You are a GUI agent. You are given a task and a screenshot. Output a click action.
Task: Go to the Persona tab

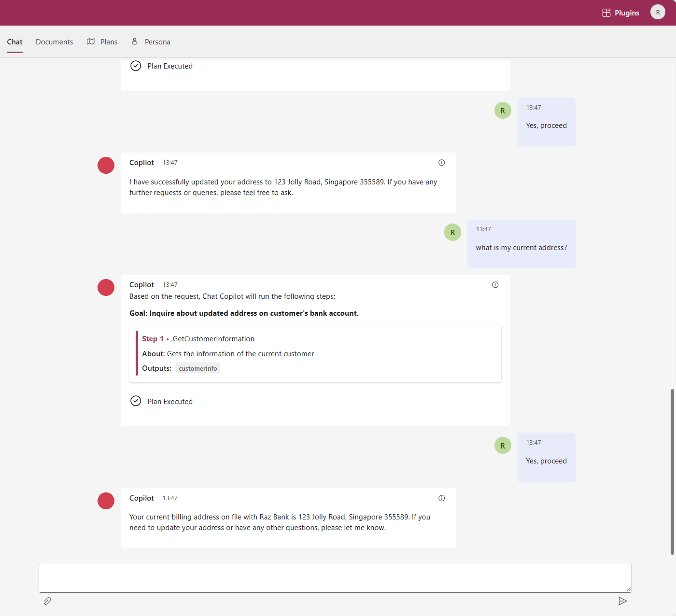point(151,42)
